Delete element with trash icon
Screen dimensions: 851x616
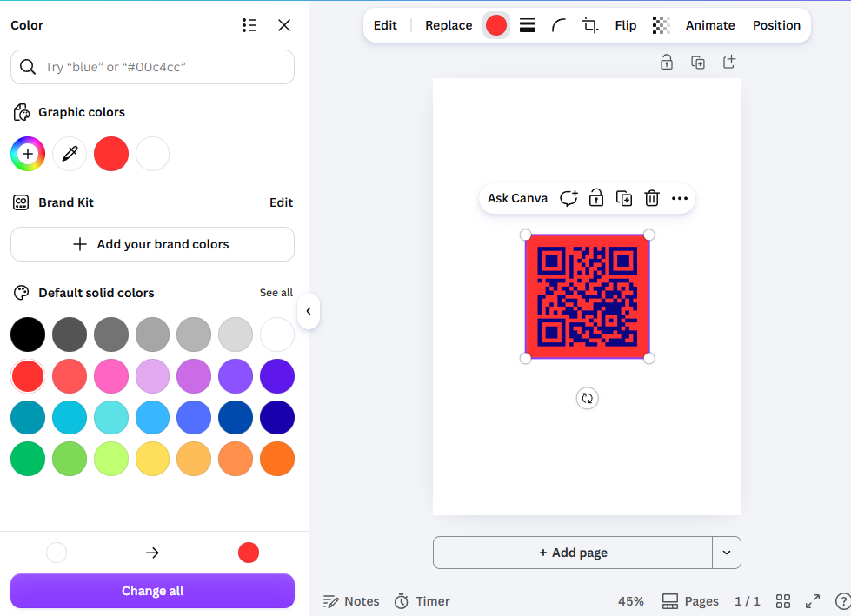pyautogui.click(x=652, y=198)
